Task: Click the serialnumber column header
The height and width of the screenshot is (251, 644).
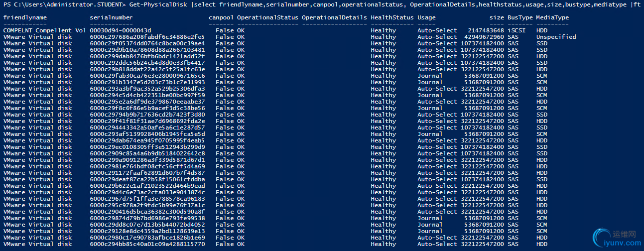Action: pyautogui.click(x=112, y=17)
